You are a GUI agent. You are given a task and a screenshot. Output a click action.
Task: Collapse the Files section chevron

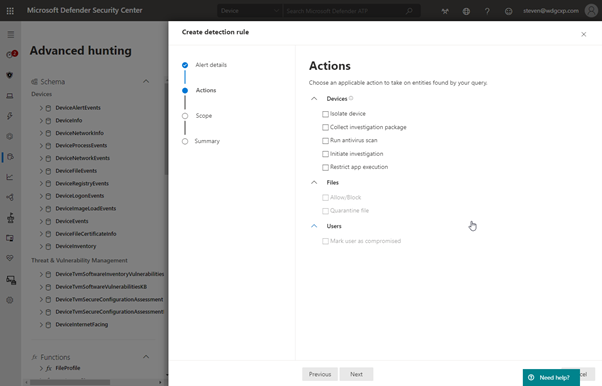coord(314,182)
